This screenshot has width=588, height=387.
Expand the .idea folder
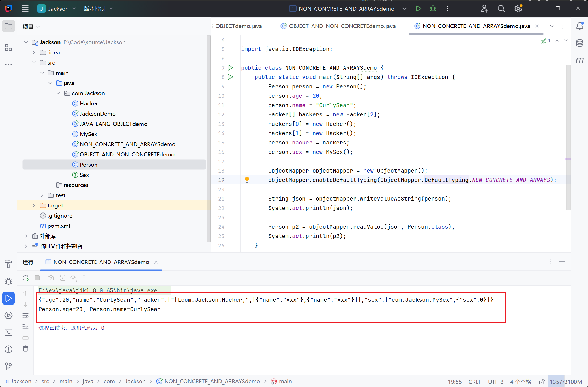coord(34,52)
